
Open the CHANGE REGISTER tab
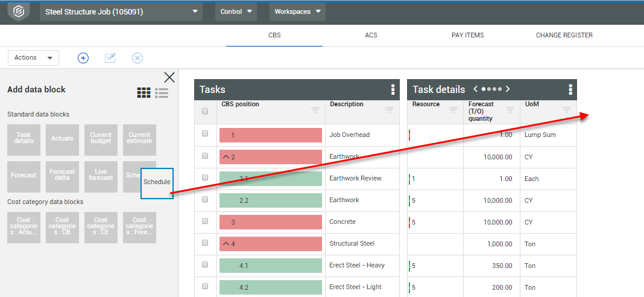point(564,35)
